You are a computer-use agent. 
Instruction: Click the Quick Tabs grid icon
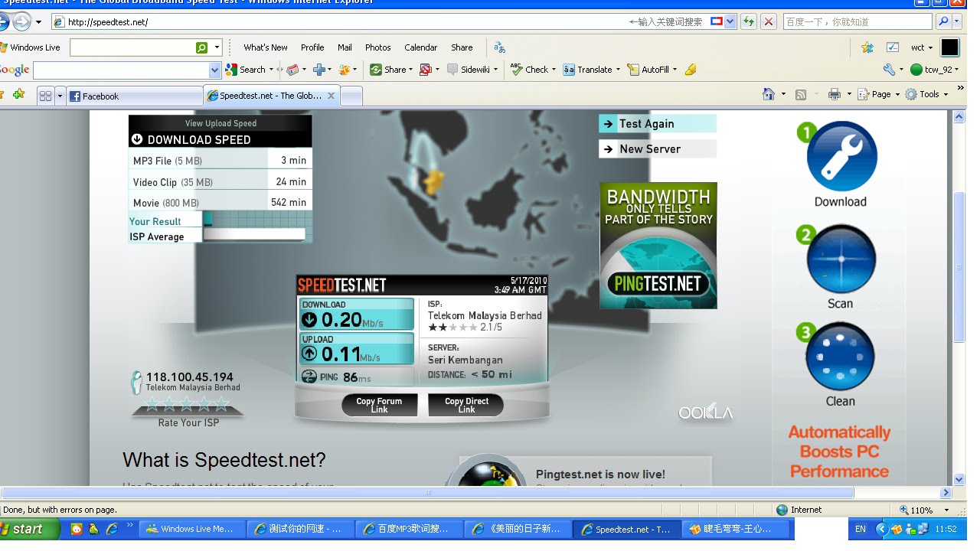[45, 96]
